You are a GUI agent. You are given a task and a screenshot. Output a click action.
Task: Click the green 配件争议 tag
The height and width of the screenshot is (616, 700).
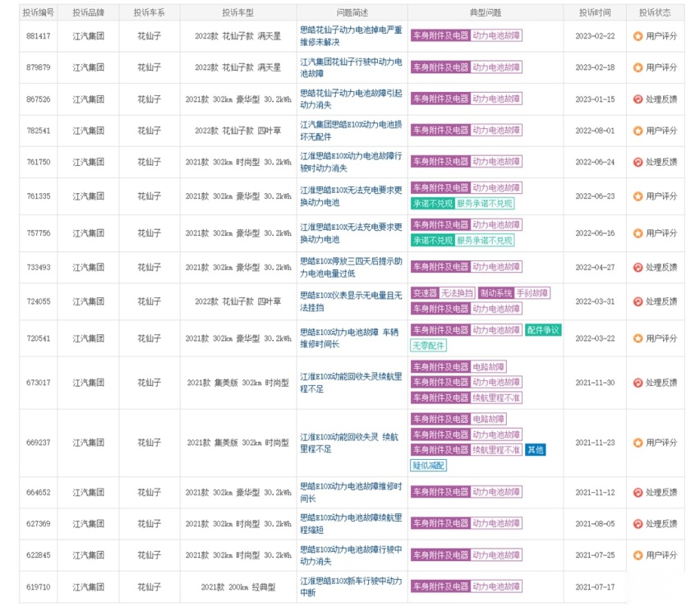click(543, 330)
